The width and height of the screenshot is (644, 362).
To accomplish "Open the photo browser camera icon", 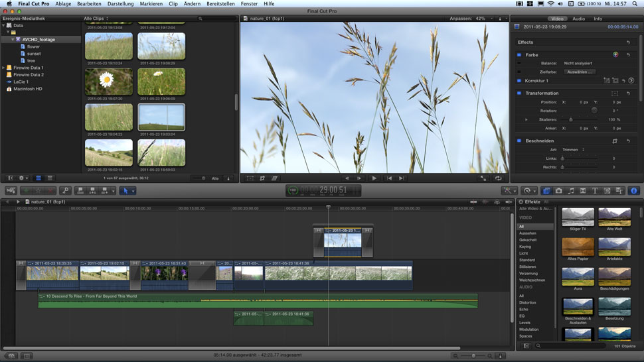I will pos(558,190).
